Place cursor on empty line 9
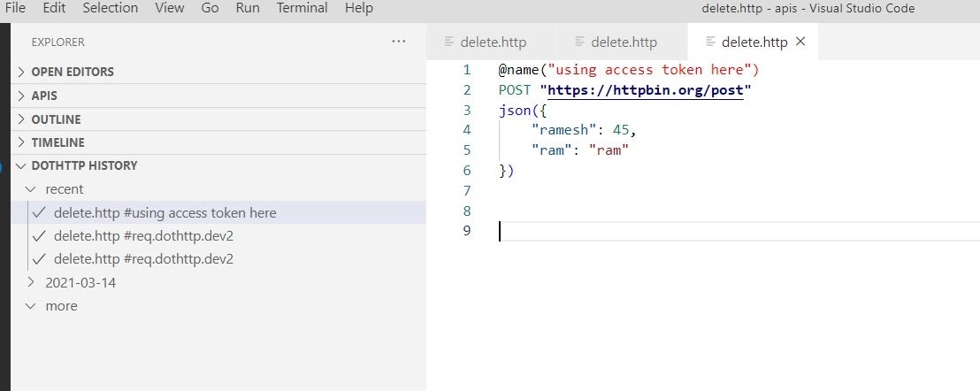The width and height of the screenshot is (980, 391). click(739, 231)
